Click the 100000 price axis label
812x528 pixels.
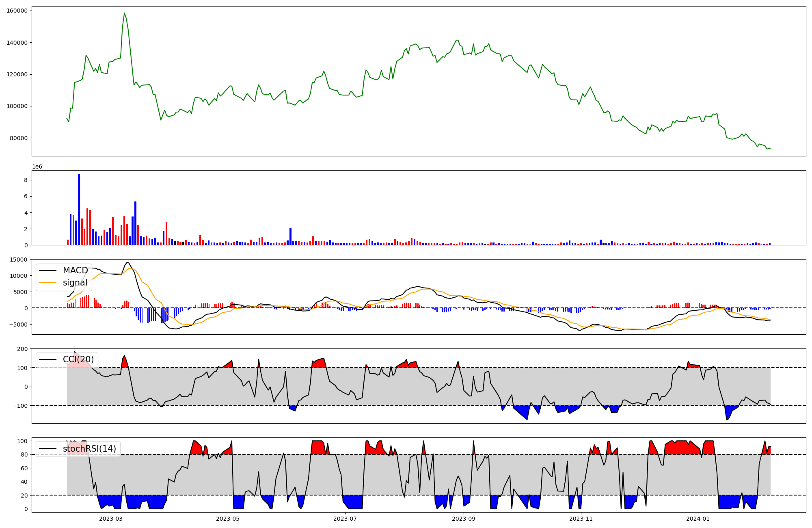pyautogui.click(x=17, y=106)
